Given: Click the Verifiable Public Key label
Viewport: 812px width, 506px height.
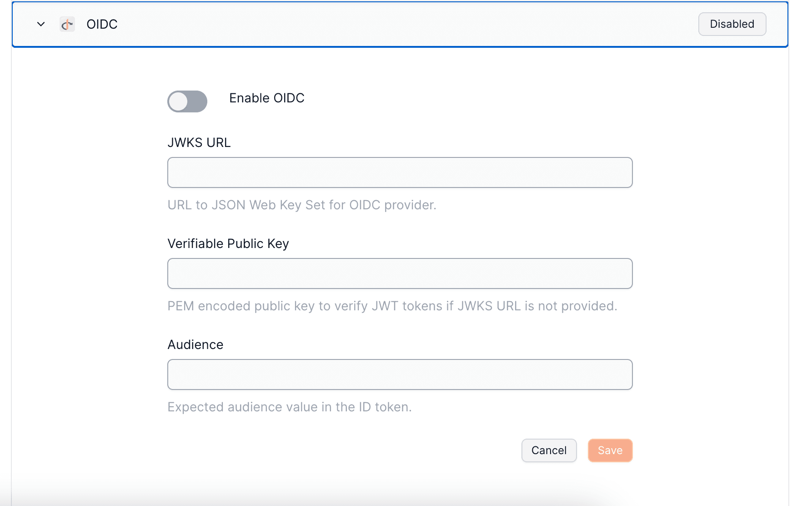Looking at the screenshot, I should tap(228, 243).
